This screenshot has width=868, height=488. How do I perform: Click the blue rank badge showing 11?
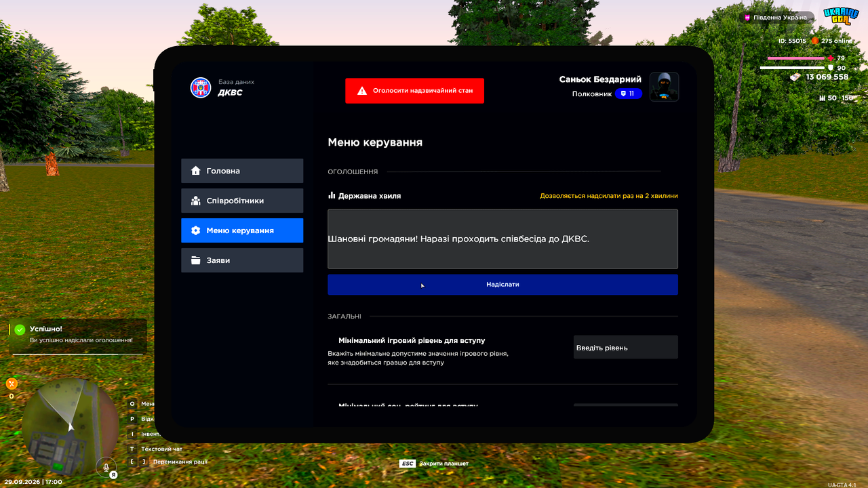click(x=629, y=94)
